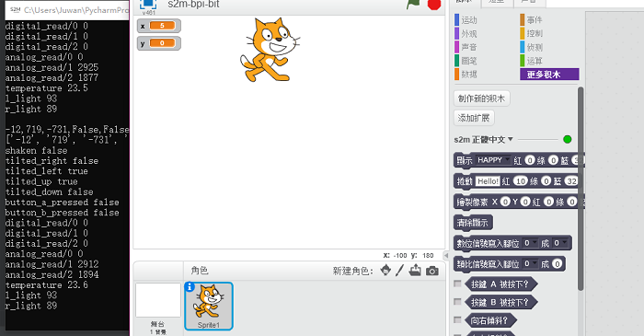Click the y variable monitor
The height and width of the screenshot is (336, 644).
click(159, 42)
